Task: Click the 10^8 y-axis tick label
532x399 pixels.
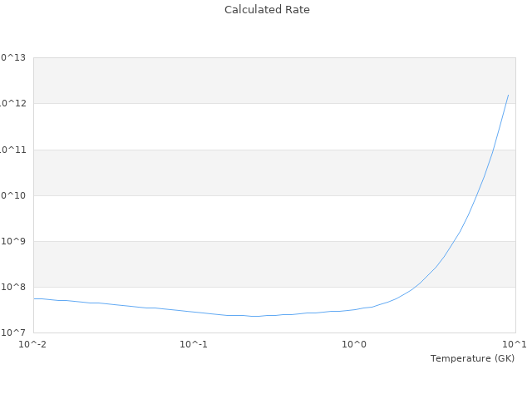Action: [15, 287]
